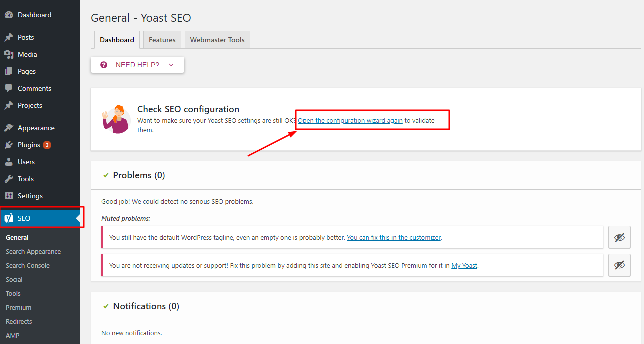Click the 'General - Yoast SEO' page title
Screen dimensions: 644x344
pos(141,18)
